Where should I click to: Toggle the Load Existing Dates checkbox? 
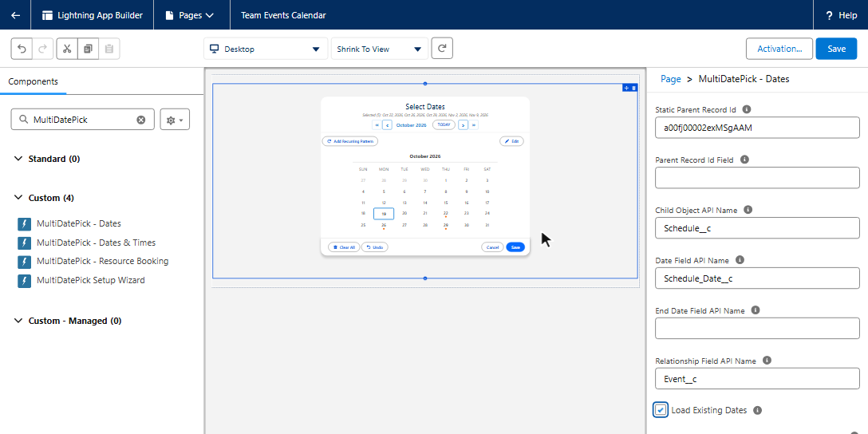[661, 410]
